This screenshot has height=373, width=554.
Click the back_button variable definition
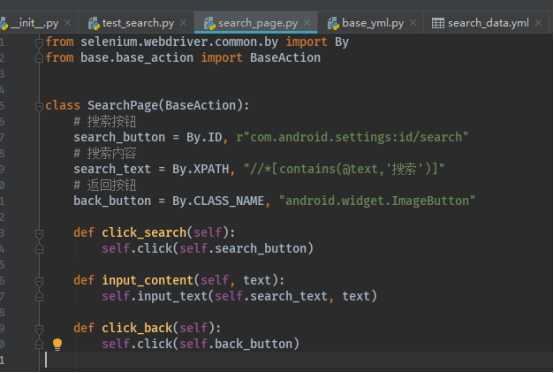pyautogui.click(x=112, y=201)
